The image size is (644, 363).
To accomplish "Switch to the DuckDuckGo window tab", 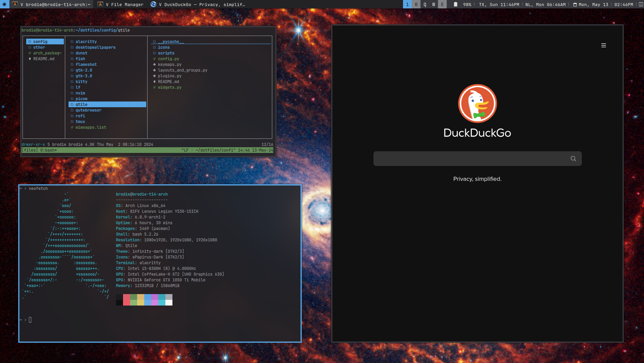I will tap(198, 4).
